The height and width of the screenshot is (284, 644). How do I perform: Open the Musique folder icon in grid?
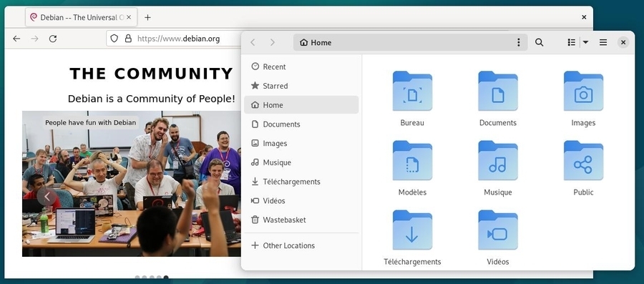[x=498, y=160]
